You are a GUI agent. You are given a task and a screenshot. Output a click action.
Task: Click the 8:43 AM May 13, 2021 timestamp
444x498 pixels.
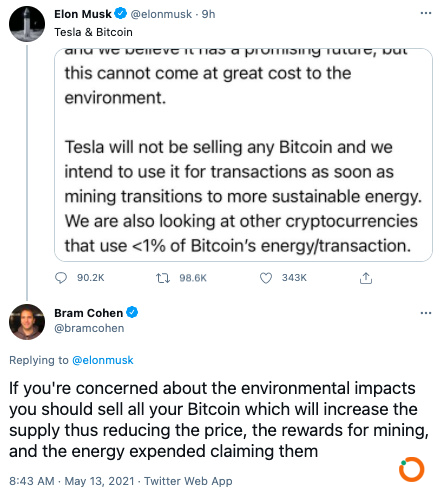pos(72,481)
